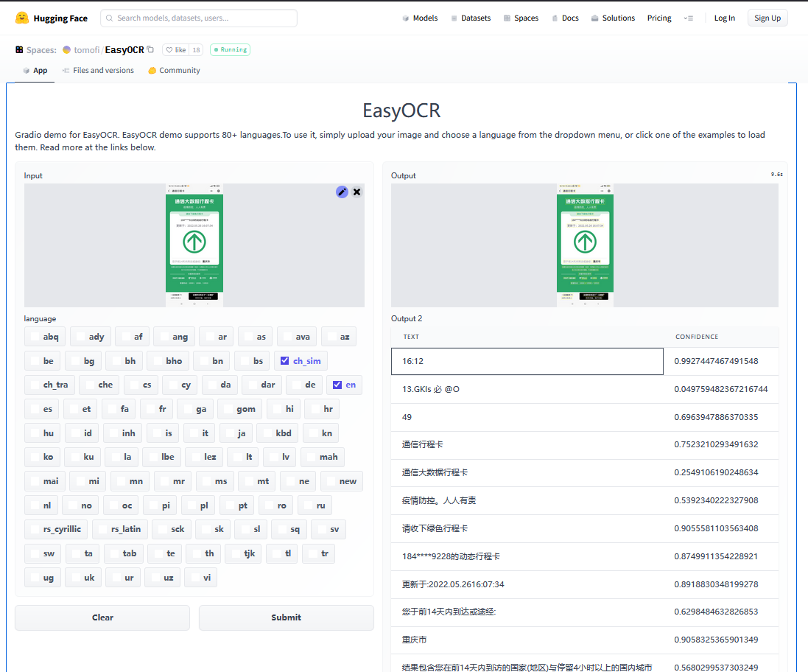808x672 pixels.
Task: Click the Submit button
Action: click(286, 617)
